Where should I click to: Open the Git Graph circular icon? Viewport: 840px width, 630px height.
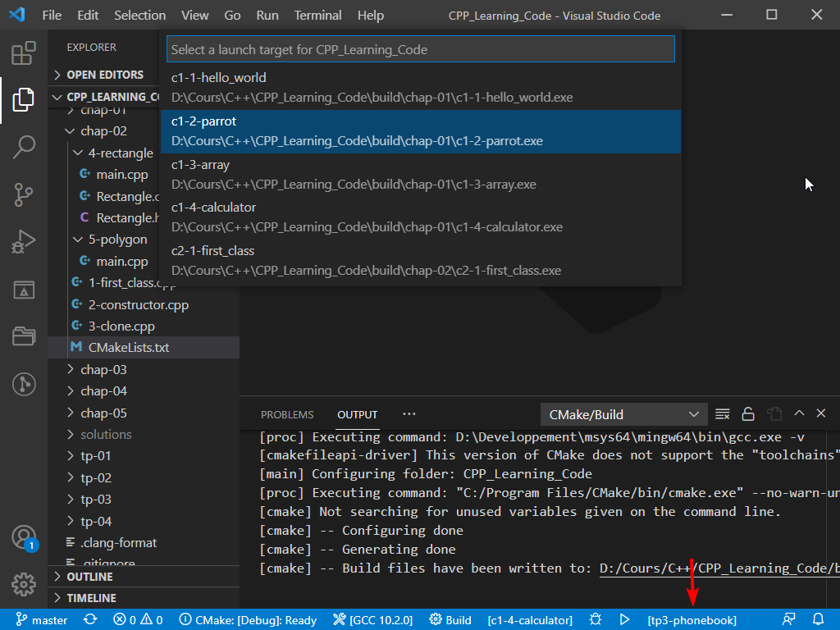click(x=24, y=384)
